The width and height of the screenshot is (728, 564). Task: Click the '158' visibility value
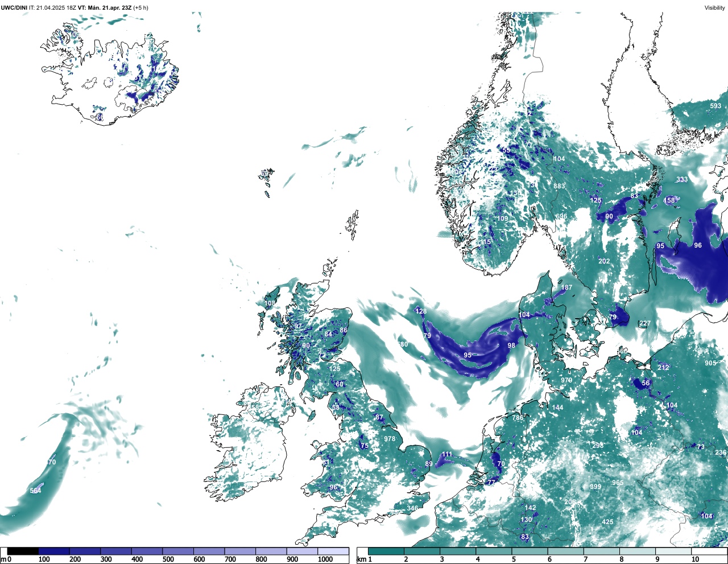coord(669,200)
